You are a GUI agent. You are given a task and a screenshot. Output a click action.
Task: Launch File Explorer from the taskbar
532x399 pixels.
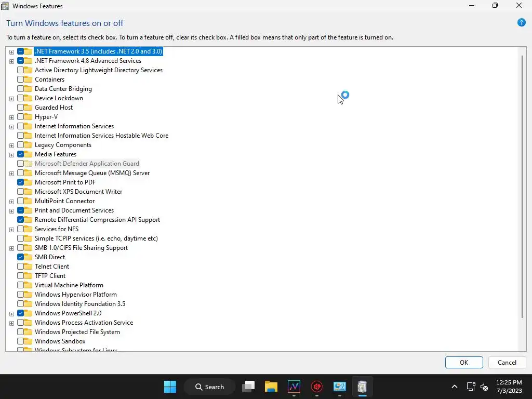point(271,387)
